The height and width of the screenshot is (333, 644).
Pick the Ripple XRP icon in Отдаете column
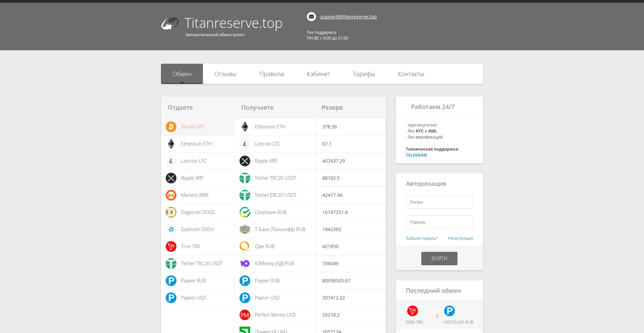point(171,178)
